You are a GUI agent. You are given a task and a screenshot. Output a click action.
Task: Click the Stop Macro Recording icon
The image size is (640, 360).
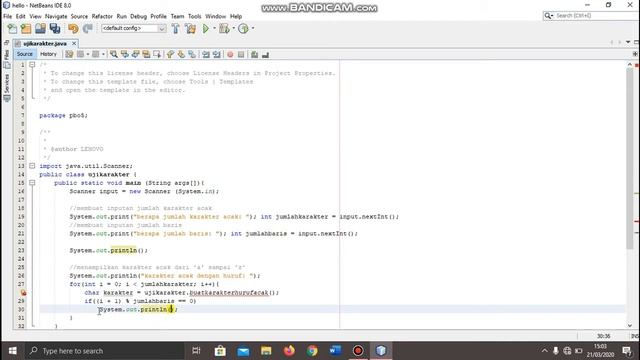click(x=241, y=54)
